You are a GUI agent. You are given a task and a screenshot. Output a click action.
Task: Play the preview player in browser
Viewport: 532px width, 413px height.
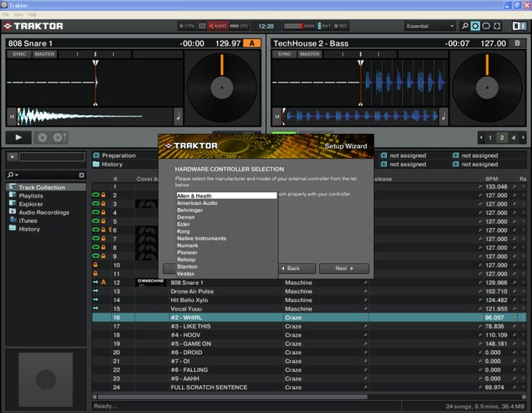pos(13,157)
